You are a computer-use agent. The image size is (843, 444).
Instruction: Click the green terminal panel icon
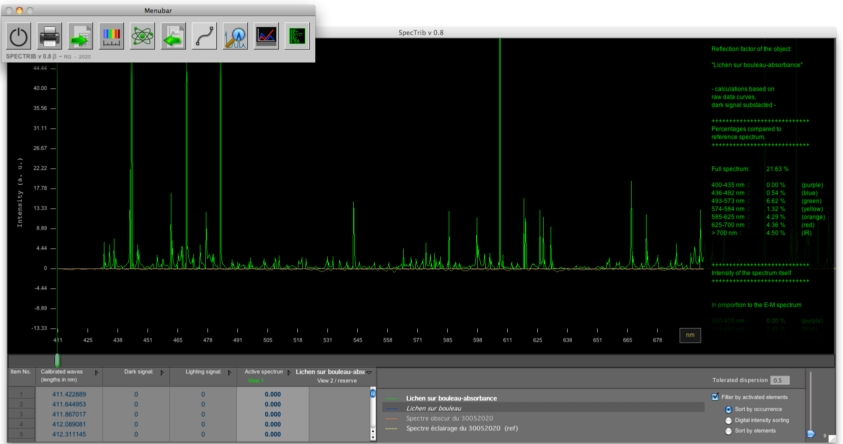tap(297, 36)
